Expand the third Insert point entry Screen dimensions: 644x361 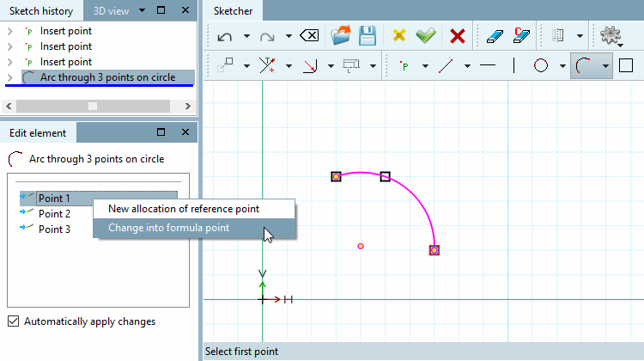(x=10, y=62)
